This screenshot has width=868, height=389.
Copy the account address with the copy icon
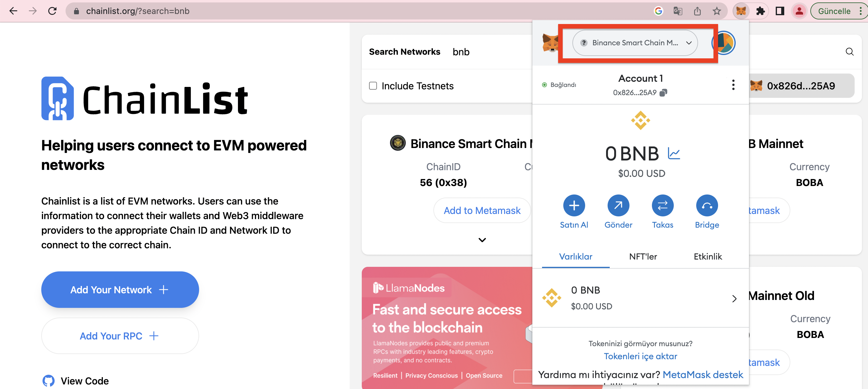click(663, 92)
